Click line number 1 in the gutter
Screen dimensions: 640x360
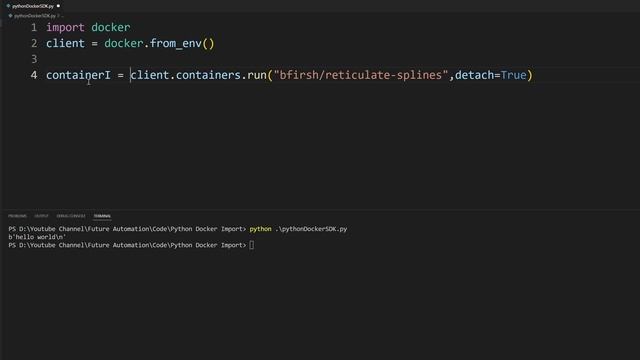pyautogui.click(x=34, y=28)
